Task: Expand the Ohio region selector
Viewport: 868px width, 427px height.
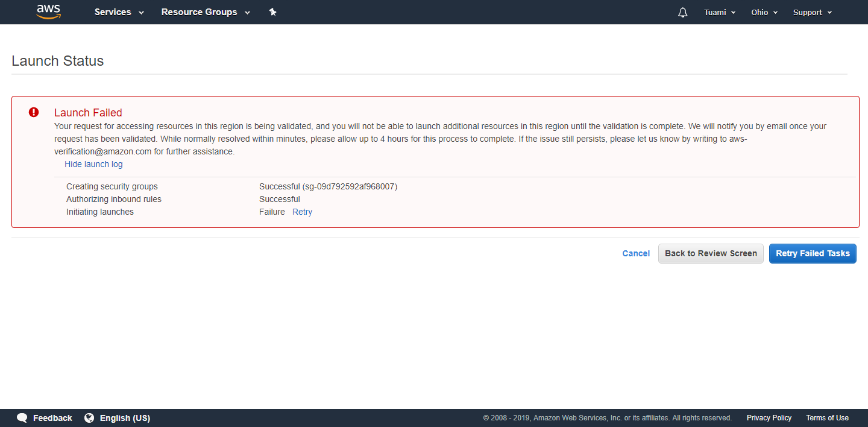Action: (x=764, y=12)
